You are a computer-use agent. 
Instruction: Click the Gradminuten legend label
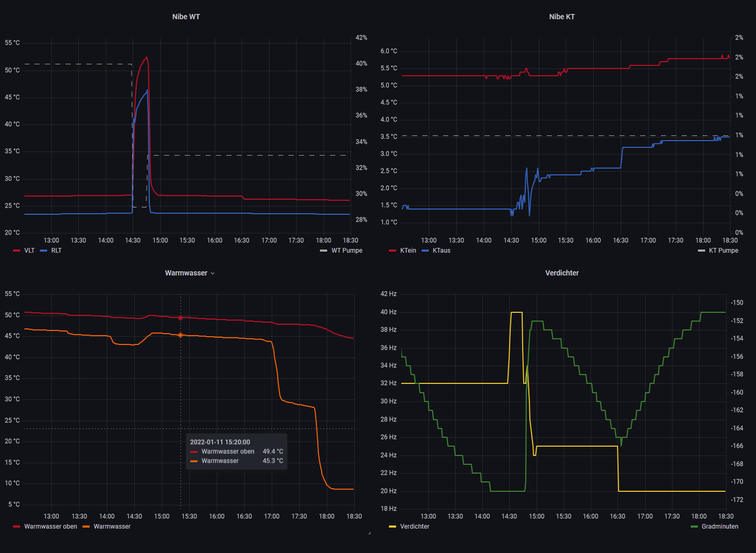(x=720, y=527)
